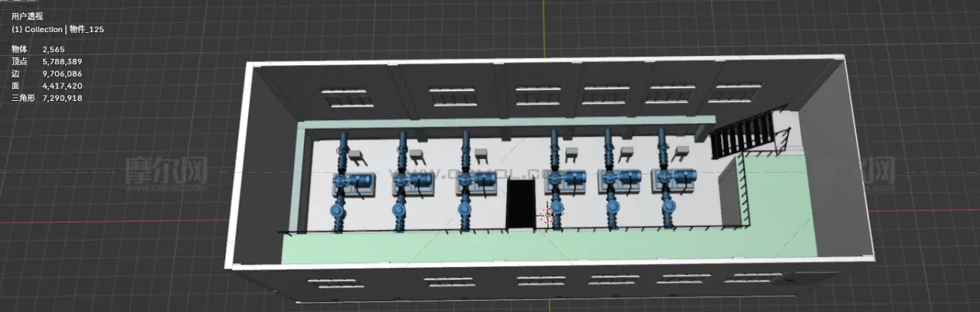Click the 物体 count 2,565 statistic
This screenshot has height=312, width=980.
point(54,50)
